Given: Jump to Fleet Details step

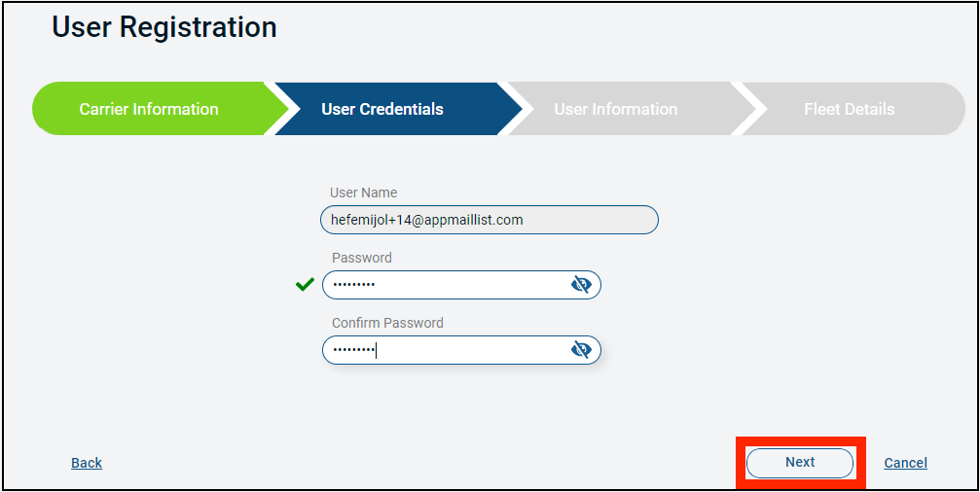Looking at the screenshot, I should [x=849, y=109].
